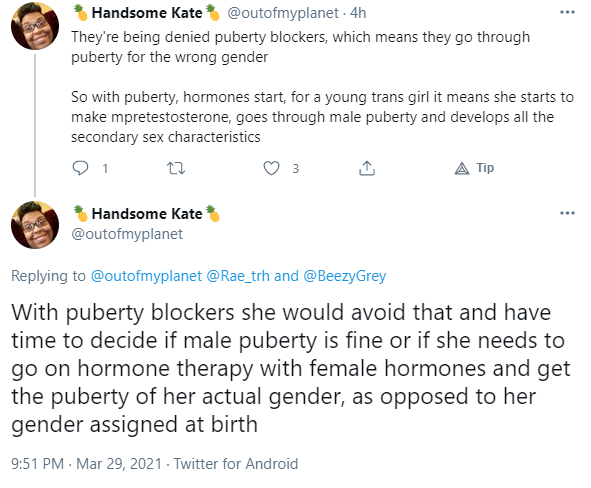591x488 pixels.
Task: Retweet the first tweet
Action: coord(176,168)
